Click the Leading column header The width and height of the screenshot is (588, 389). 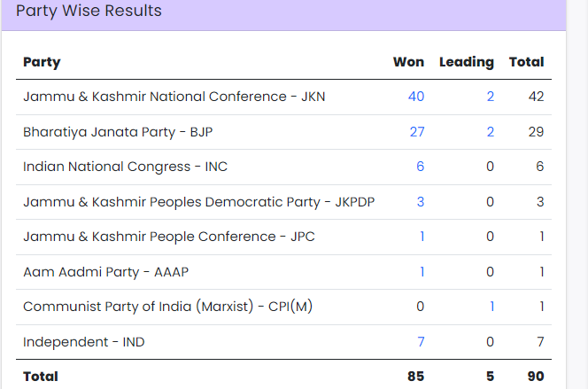click(467, 62)
